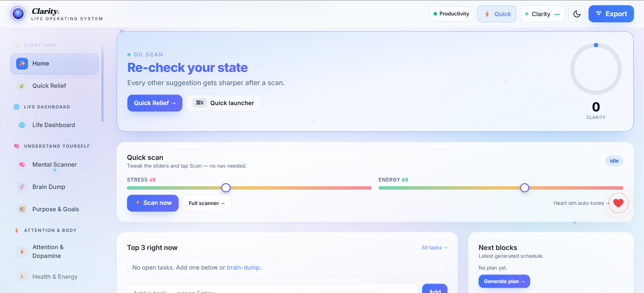
Task: Click the Add a task input field
Action: [x=273, y=289]
